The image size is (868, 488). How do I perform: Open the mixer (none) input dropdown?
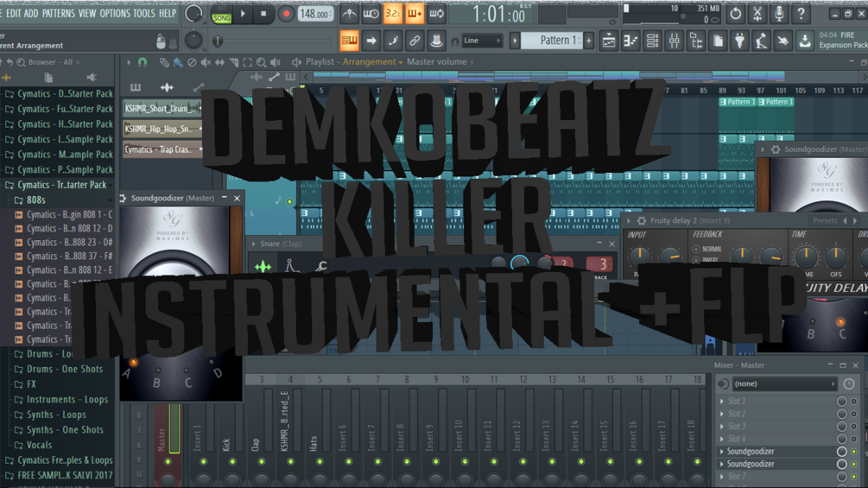tap(784, 383)
